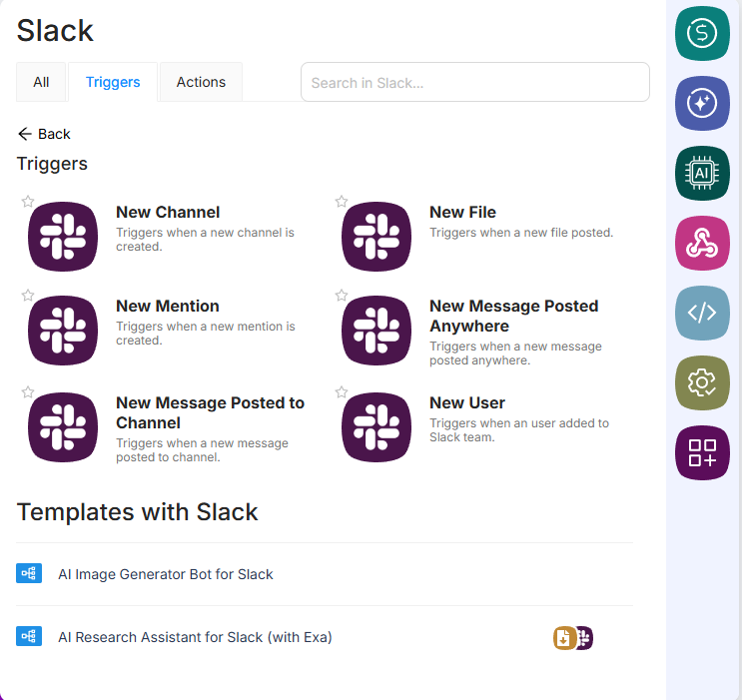Open the pink webhook icon in sidebar
Viewport: 742px width, 700px height.
click(702, 243)
